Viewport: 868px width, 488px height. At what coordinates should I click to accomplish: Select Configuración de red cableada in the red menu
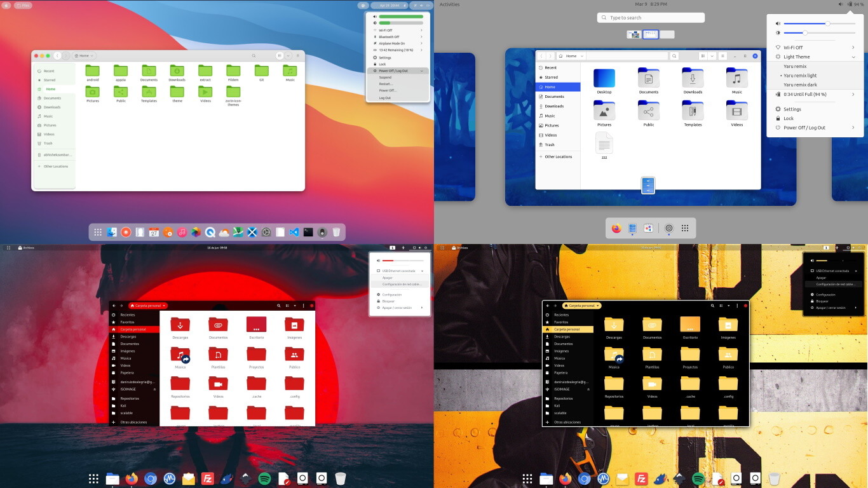(x=400, y=284)
